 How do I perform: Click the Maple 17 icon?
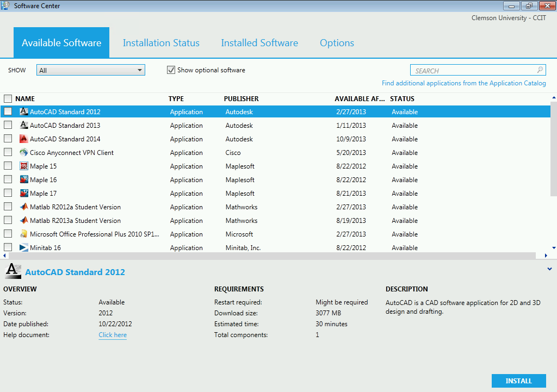(24, 193)
